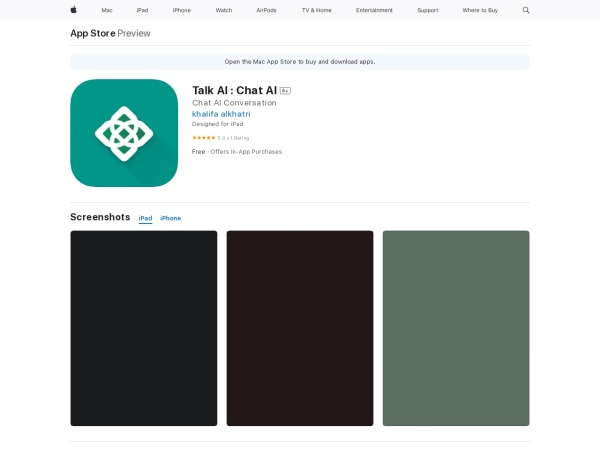This screenshot has height=450, width=600.
Task: Select the iPad screenshots tab
Action: pos(145,218)
